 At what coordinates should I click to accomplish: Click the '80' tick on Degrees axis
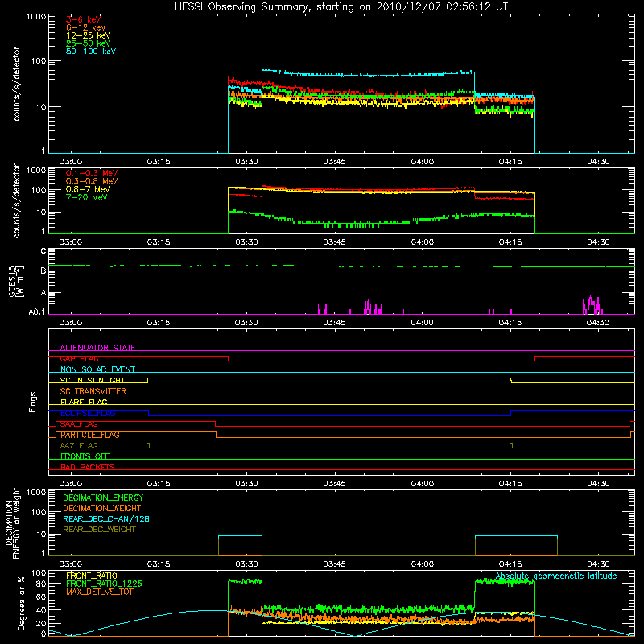click(41, 584)
